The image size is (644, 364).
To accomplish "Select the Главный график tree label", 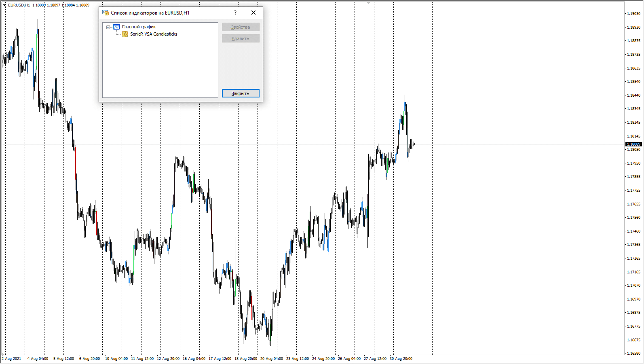I will coord(139,27).
